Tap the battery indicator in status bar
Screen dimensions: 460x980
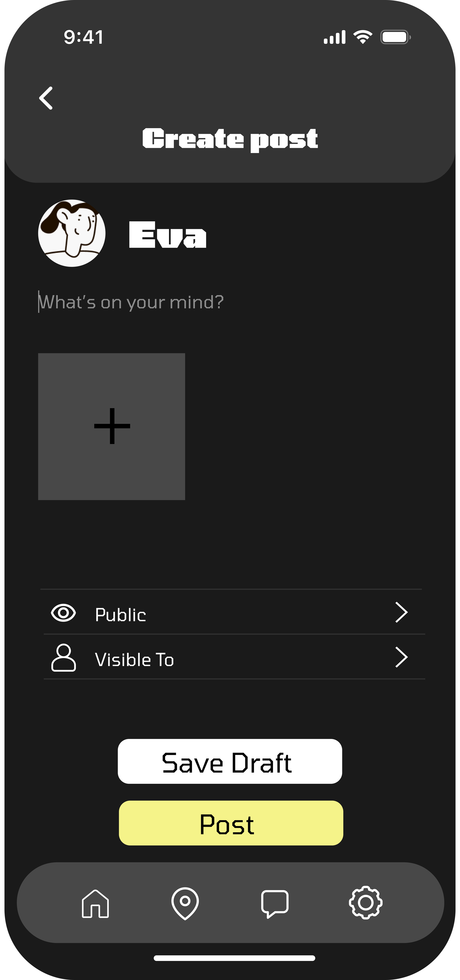click(x=395, y=37)
